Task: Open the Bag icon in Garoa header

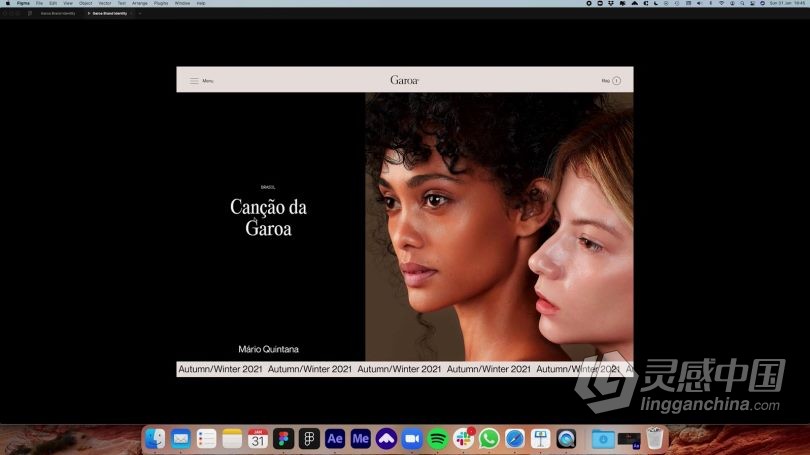Action: (x=616, y=81)
